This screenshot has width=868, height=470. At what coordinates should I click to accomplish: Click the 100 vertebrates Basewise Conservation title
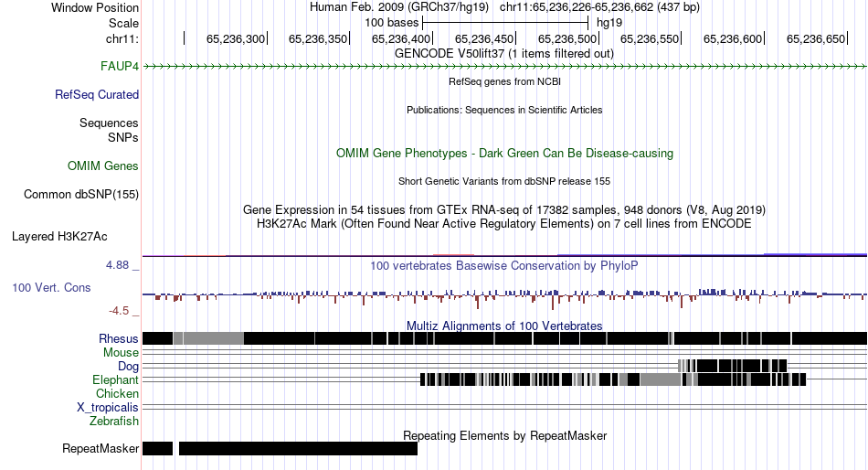click(x=503, y=266)
